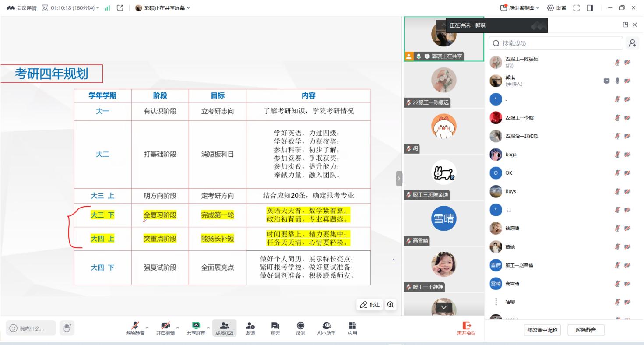Zoom in on the shared screen
This screenshot has height=345, width=644.
pyautogui.click(x=390, y=305)
